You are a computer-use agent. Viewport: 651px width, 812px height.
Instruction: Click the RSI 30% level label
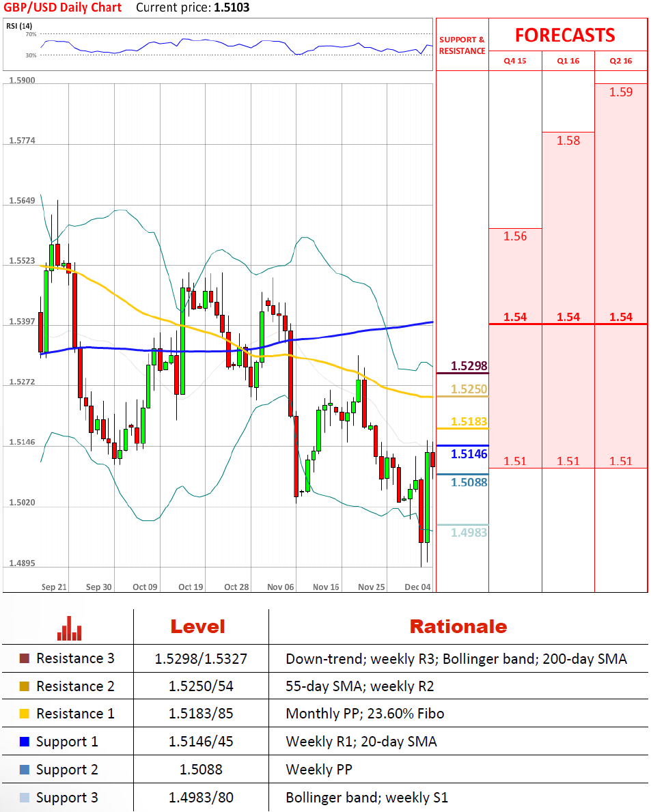31,55
